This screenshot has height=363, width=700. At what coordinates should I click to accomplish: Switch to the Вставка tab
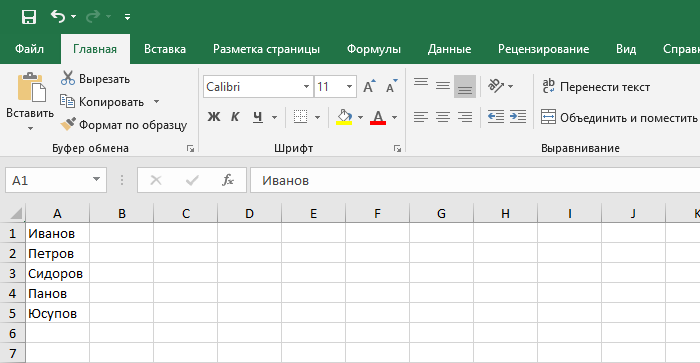[165, 49]
